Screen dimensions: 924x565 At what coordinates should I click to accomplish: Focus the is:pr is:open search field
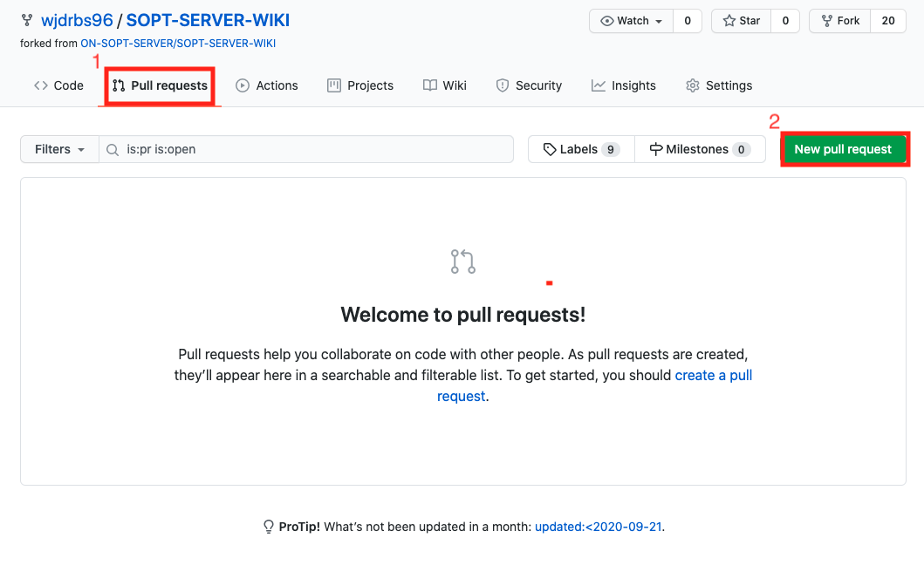[x=306, y=149]
